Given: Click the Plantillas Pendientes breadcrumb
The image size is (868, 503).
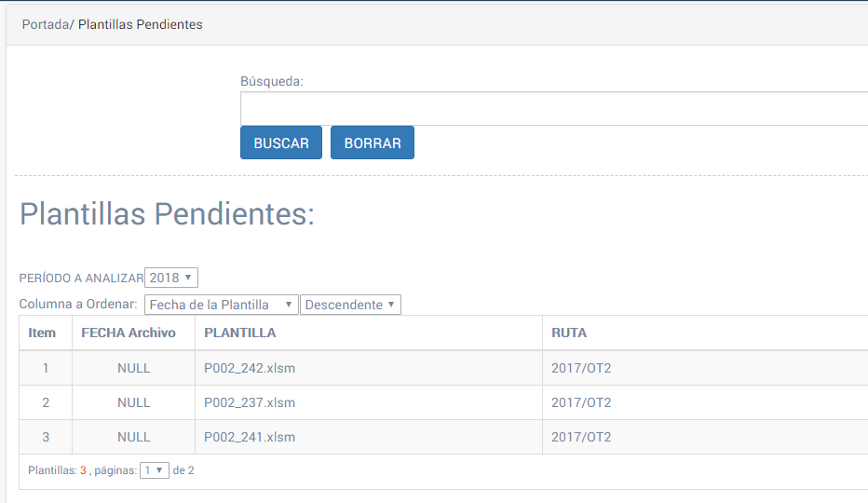Looking at the screenshot, I should click(140, 24).
